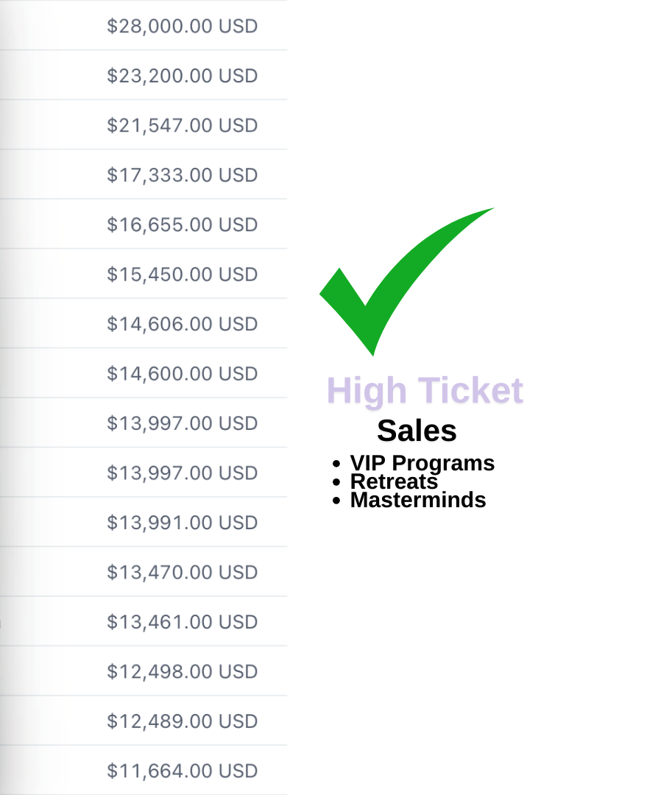Click the $12,489.00 USD row
This screenshot has width=672, height=795.
pos(183,721)
